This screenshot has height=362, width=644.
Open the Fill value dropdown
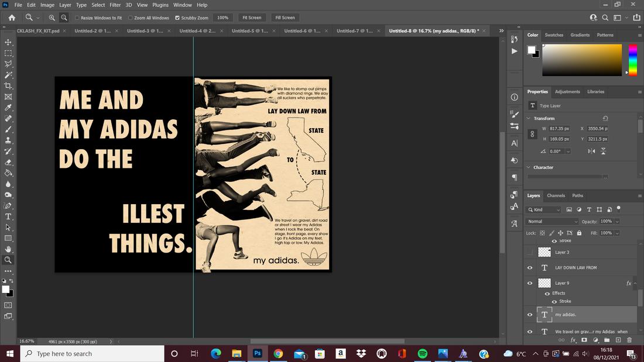pyautogui.click(x=617, y=233)
